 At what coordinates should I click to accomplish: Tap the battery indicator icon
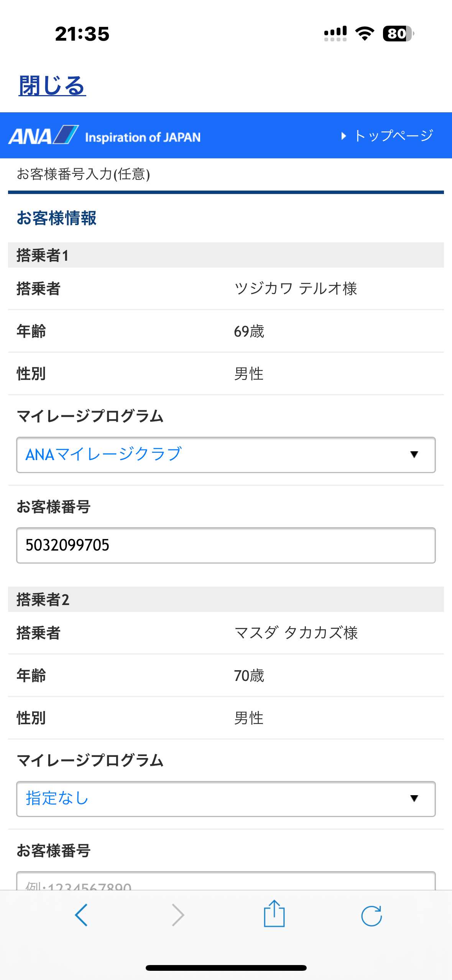point(398,34)
